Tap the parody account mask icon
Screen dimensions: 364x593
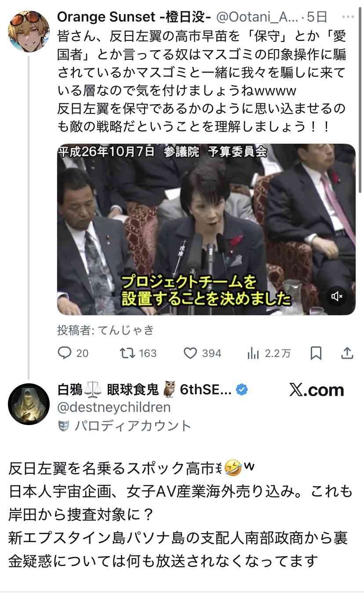click(64, 426)
